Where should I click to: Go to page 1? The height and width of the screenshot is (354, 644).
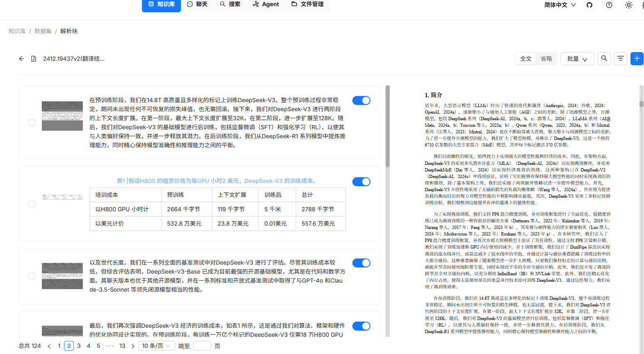pyautogui.click(x=59, y=346)
